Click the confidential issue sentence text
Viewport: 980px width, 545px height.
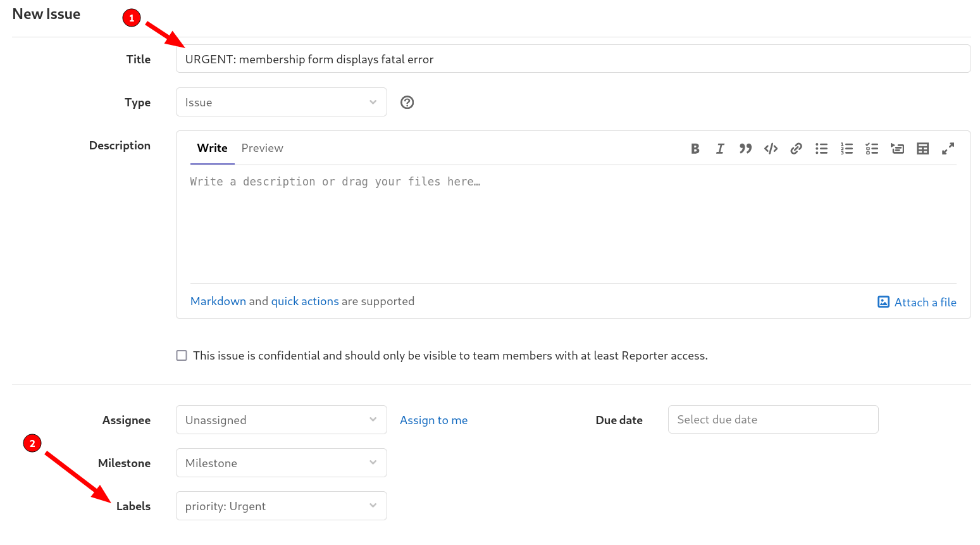tap(450, 356)
